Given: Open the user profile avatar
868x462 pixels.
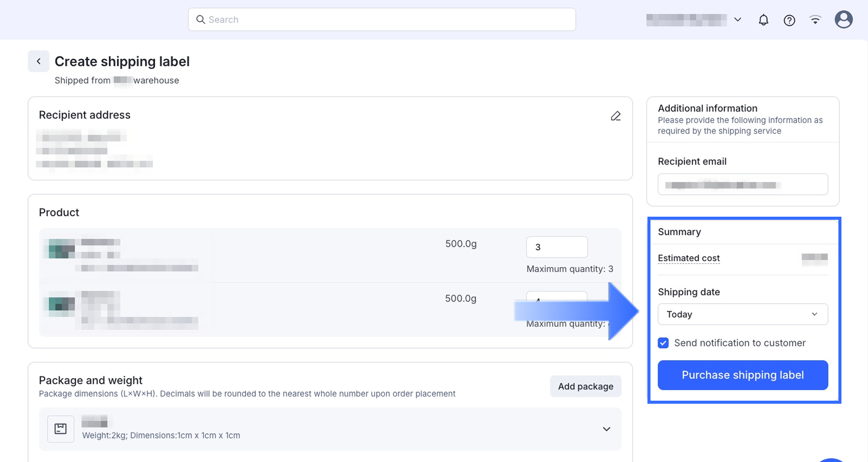Looking at the screenshot, I should 843,19.
